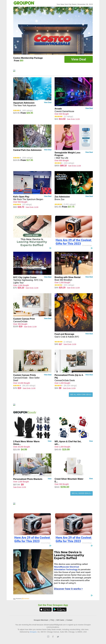
Task: Open the Instagram icon in the footer
Action: coord(48,637)
